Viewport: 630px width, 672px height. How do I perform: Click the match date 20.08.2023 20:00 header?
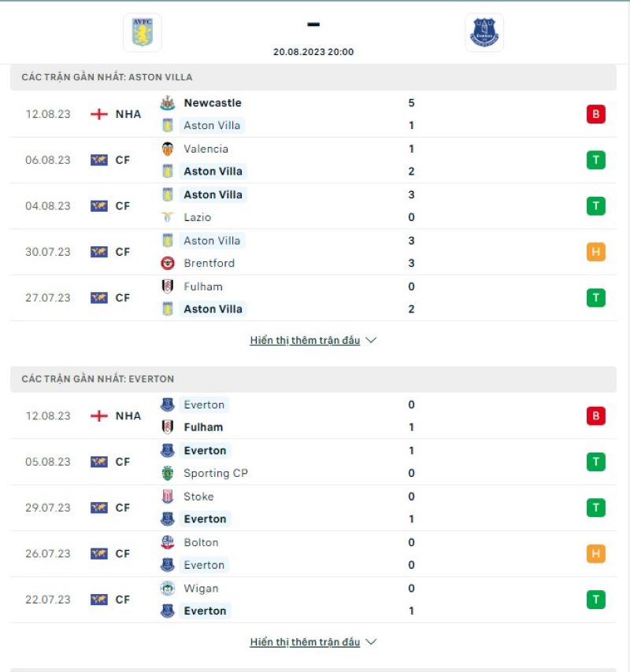(313, 52)
